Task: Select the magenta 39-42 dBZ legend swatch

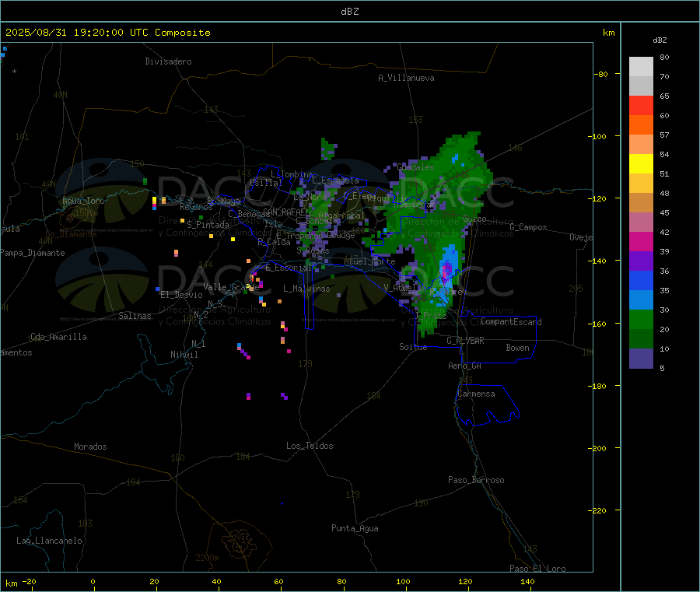Action: pyautogui.click(x=641, y=241)
